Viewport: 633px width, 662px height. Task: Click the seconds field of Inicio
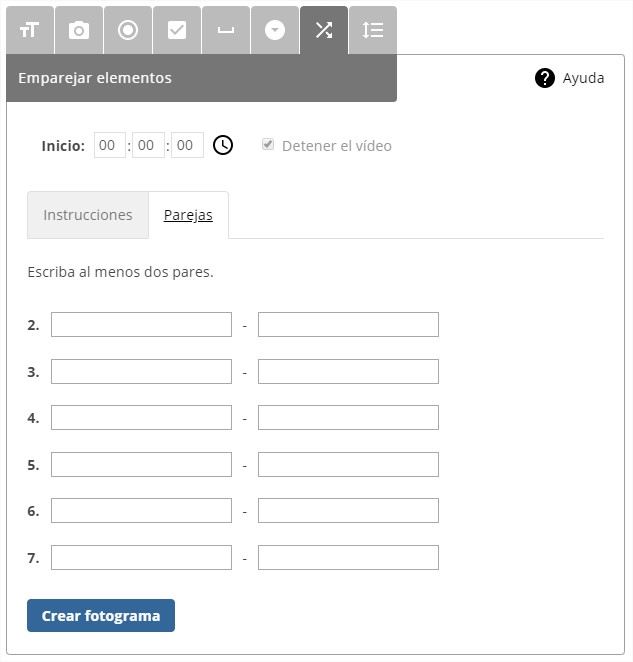click(x=187, y=145)
